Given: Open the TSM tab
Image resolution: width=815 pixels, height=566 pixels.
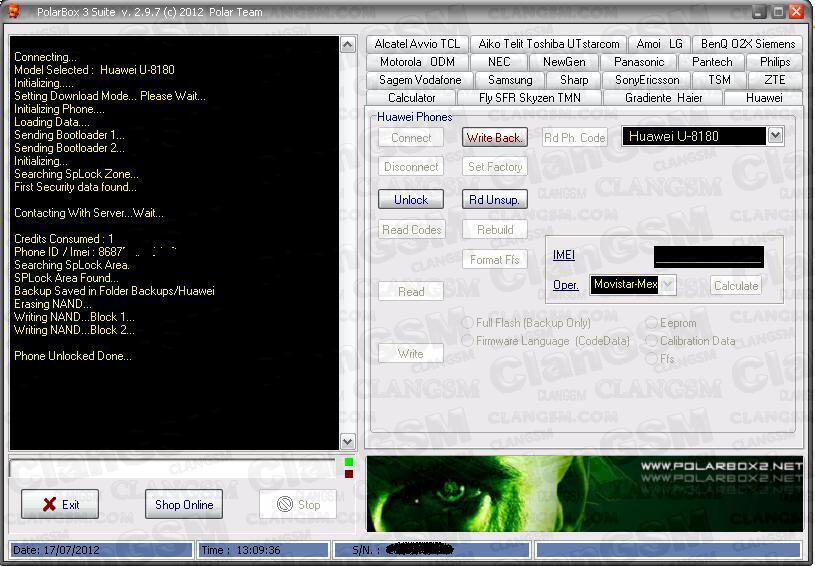Looking at the screenshot, I should [719, 80].
